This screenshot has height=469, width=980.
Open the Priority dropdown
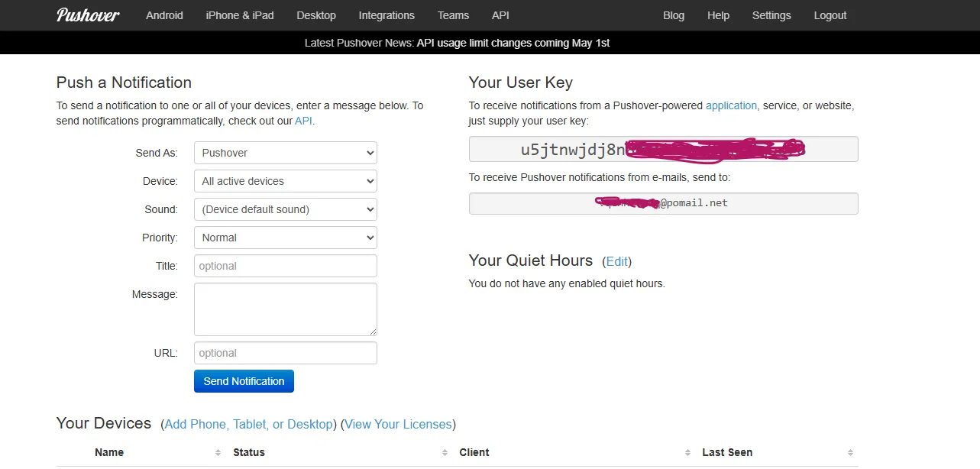[x=286, y=238]
